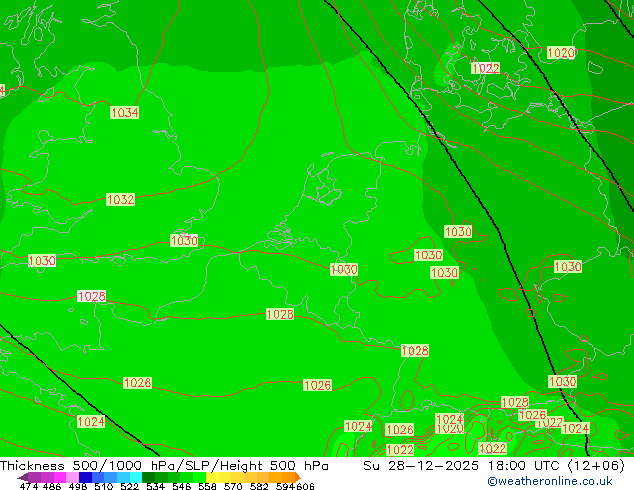Open the weatheronline.co.uk copyright link
The height and width of the screenshot is (490, 634).
click(550, 481)
